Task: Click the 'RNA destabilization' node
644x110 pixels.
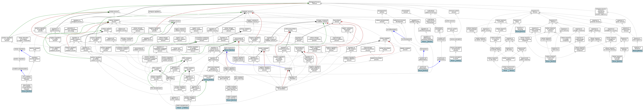Action: click(156, 88)
